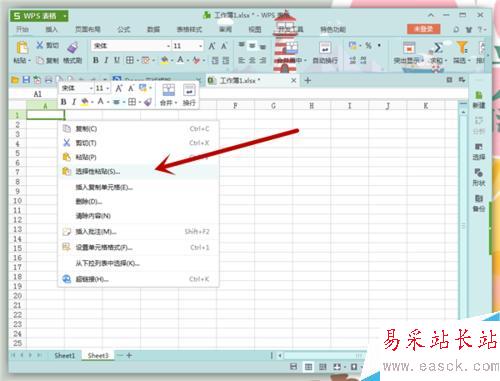The height and width of the screenshot is (381, 500).
Task: Switch to the 页面布局 ribbon tab
Action: (x=88, y=29)
